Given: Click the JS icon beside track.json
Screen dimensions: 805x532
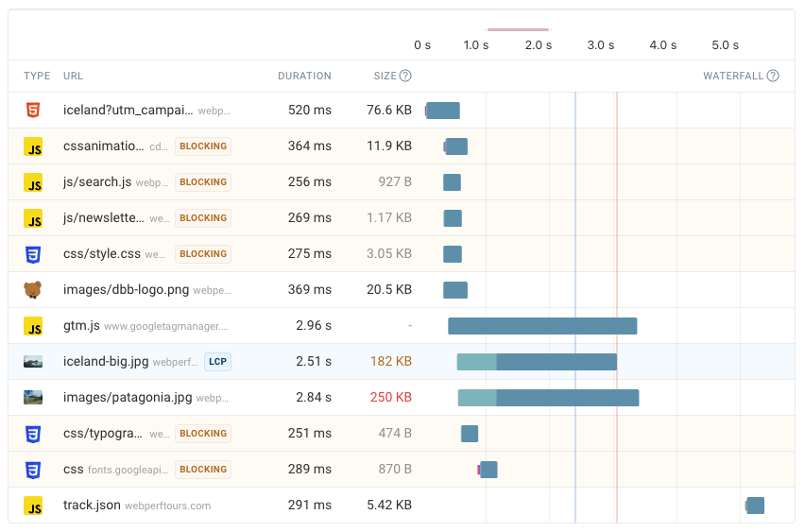Looking at the screenshot, I should coord(33,506).
